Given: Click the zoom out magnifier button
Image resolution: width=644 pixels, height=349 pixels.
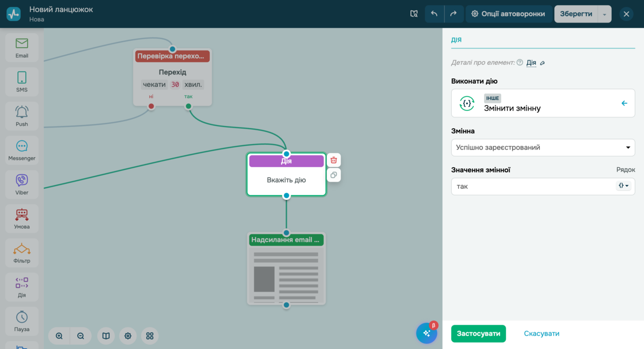Looking at the screenshot, I should 80,336.
